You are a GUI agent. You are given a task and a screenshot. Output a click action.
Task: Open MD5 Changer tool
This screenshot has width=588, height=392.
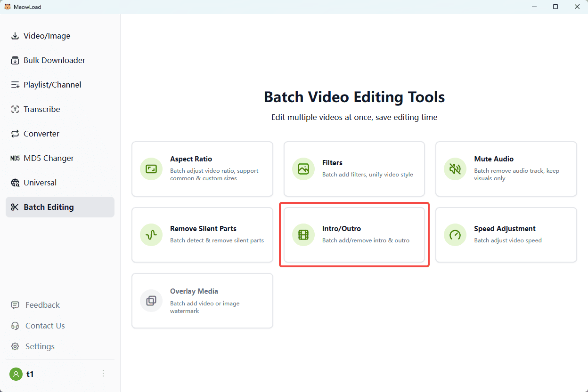tap(49, 158)
